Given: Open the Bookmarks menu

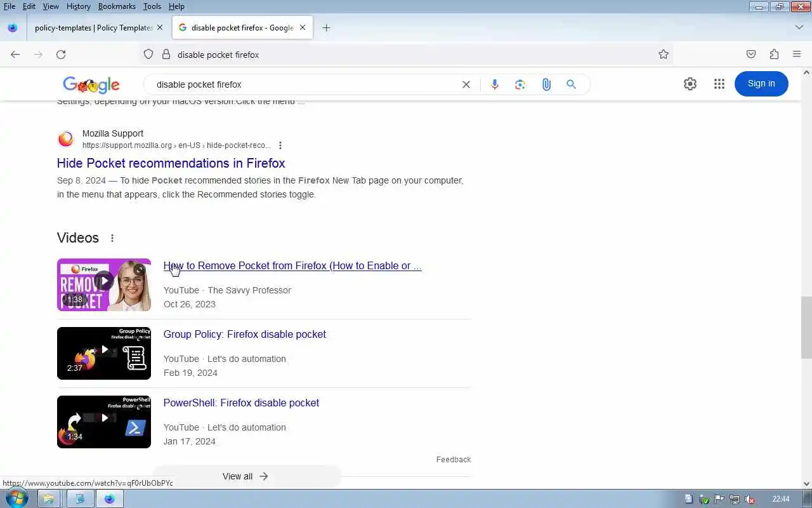Looking at the screenshot, I should pos(117,6).
